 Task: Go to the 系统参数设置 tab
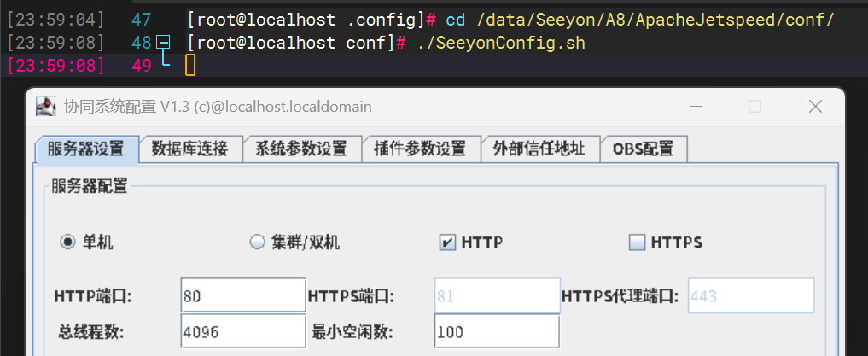(301, 149)
